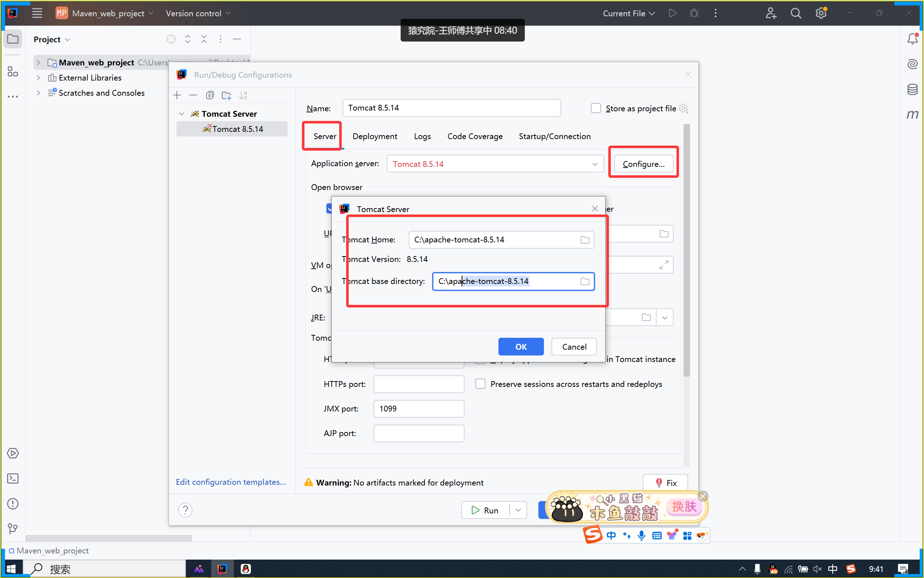Open the AI Assistant spiral icon
Screen dimensions: 924x578
912,64
